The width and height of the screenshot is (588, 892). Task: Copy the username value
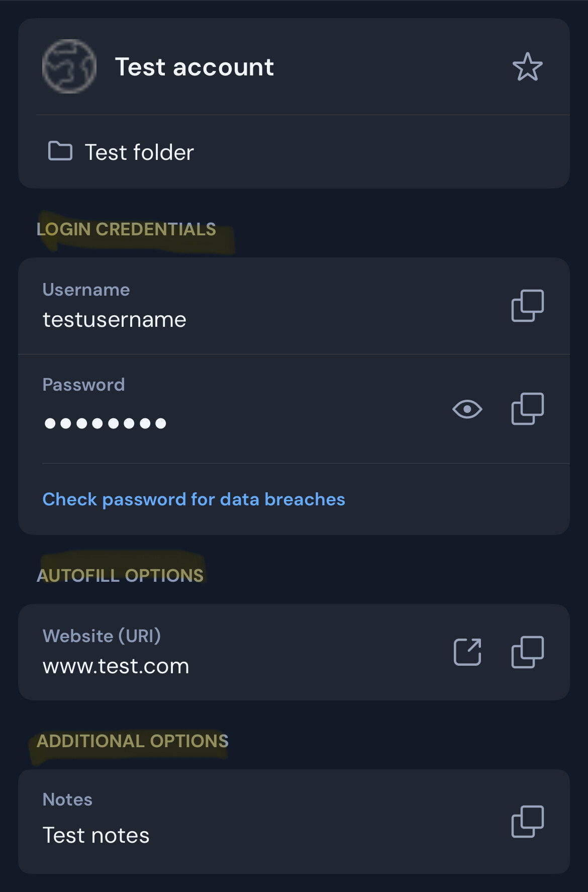tap(527, 305)
